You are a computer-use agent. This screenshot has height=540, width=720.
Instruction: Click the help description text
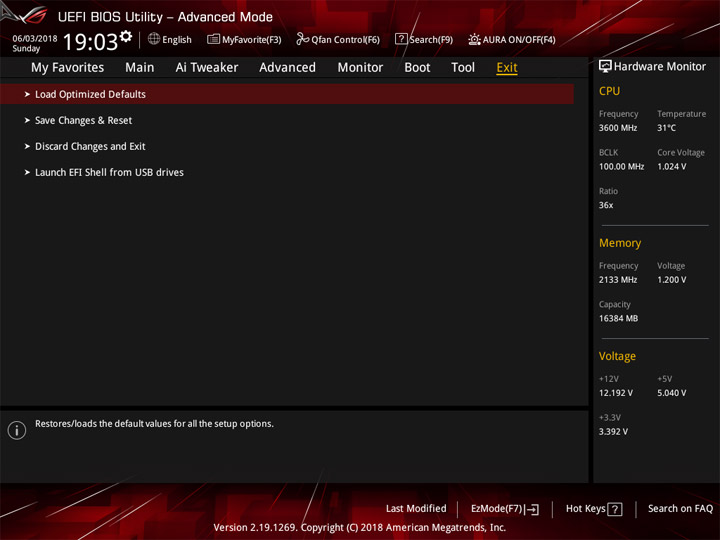[154, 424]
